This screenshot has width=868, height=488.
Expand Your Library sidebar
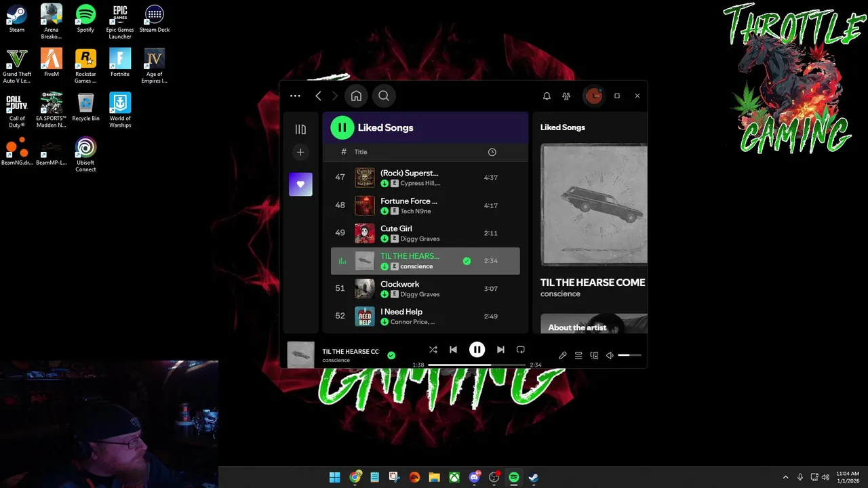(300, 129)
